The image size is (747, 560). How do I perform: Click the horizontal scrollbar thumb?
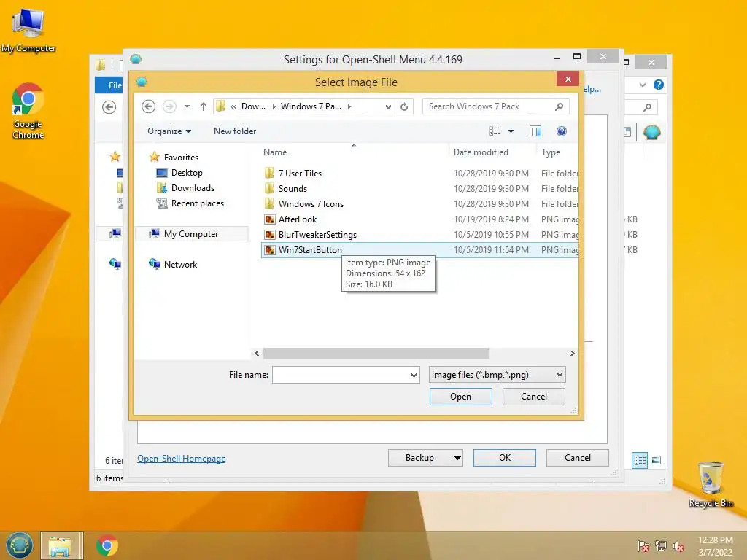click(376, 354)
